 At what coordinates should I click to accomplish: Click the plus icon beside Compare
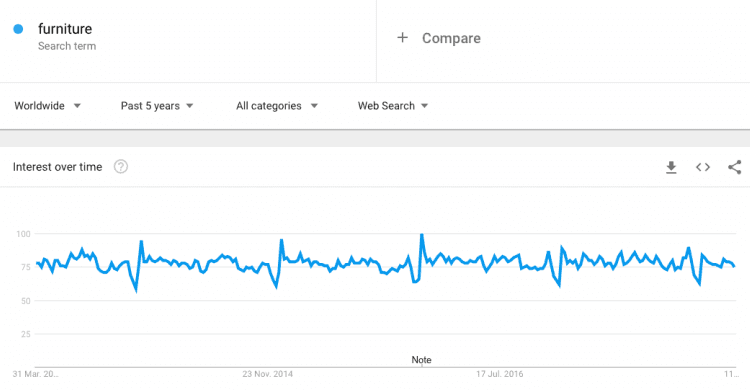(403, 37)
